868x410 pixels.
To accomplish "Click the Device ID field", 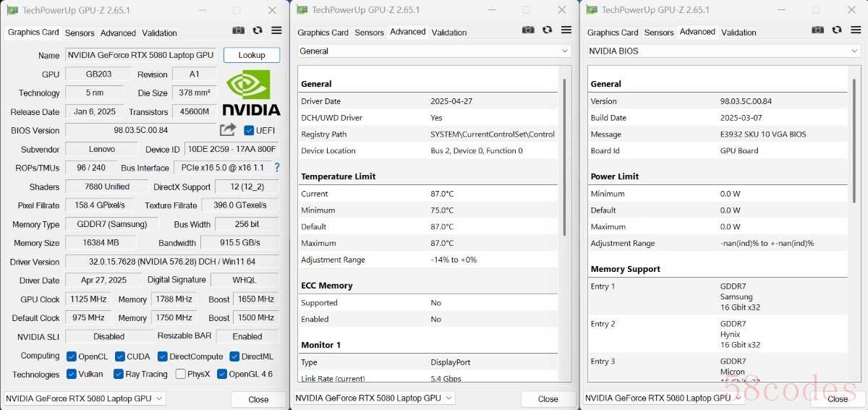I will point(231,149).
